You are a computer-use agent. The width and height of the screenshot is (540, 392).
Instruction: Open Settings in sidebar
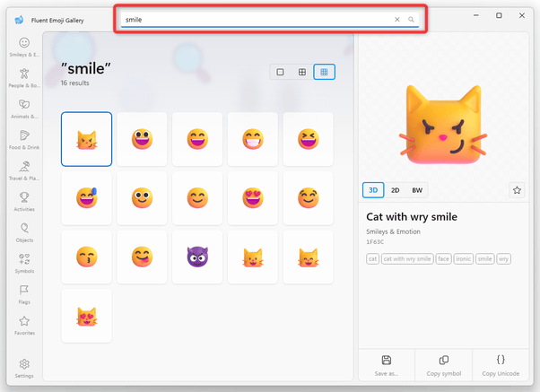point(24,369)
